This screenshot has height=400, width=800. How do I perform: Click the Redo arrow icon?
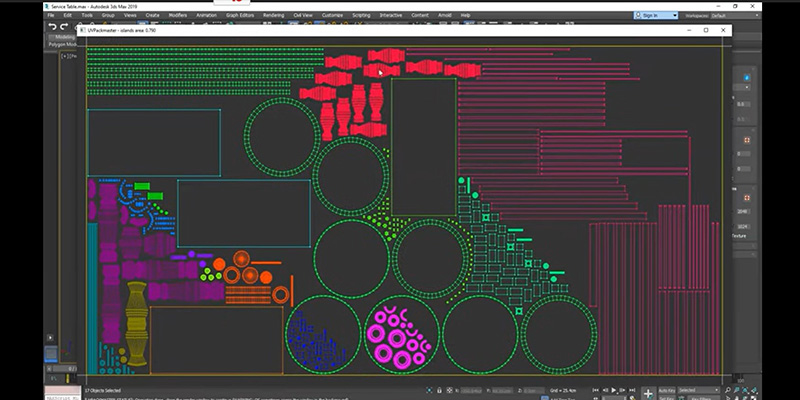(64, 27)
